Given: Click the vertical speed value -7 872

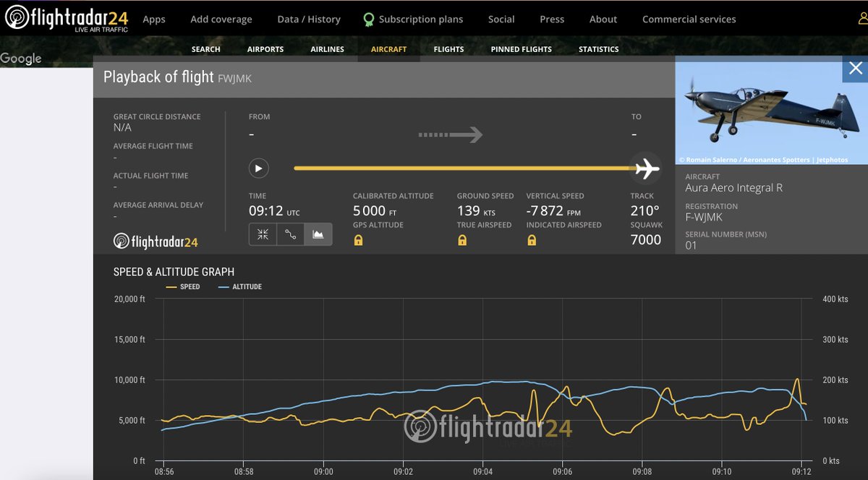Looking at the screenshot, I should (545, 211).
